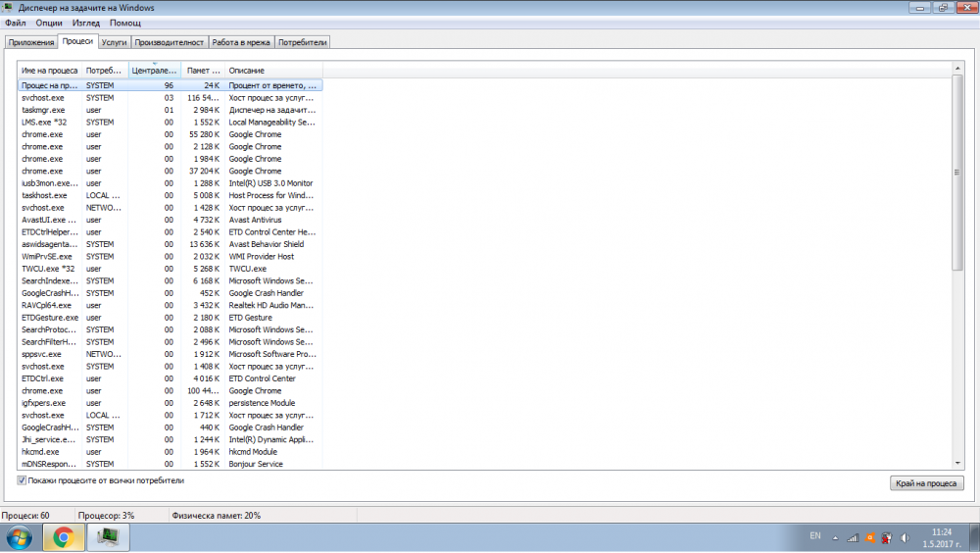
Task: Switch to the Работа в мрежа tab
Action: [x=241, y=42]
